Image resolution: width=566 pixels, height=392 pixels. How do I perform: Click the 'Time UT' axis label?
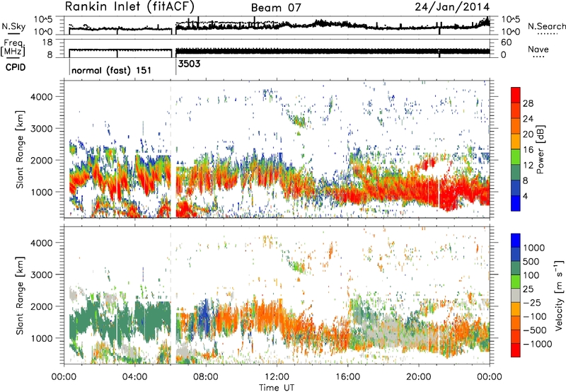click(x=277, y=387)
